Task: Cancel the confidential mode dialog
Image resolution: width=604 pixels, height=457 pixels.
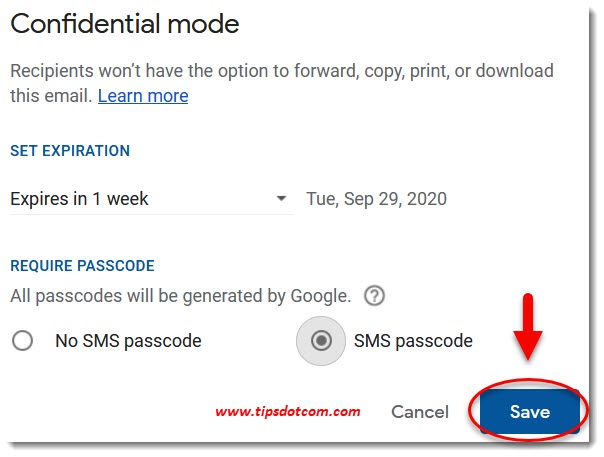Action: [420, 412]
